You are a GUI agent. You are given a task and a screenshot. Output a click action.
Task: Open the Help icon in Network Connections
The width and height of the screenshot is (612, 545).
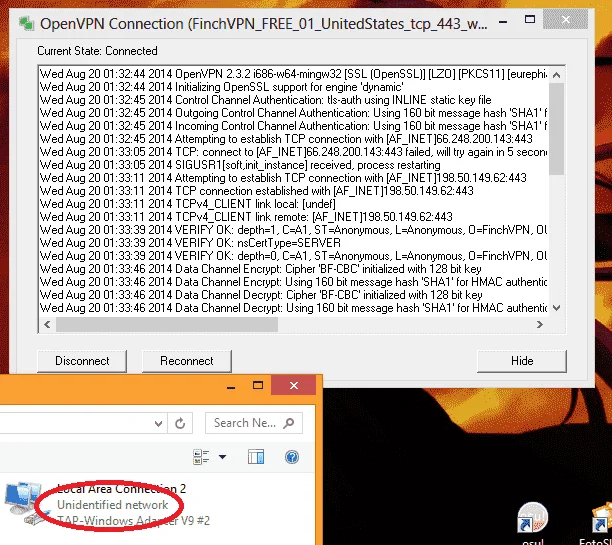[292, 457]
